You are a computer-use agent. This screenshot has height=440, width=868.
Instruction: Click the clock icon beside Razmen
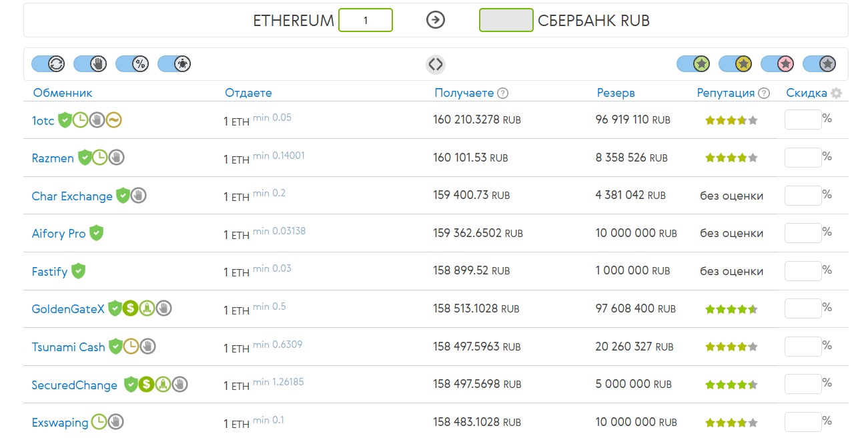[100, 158]
